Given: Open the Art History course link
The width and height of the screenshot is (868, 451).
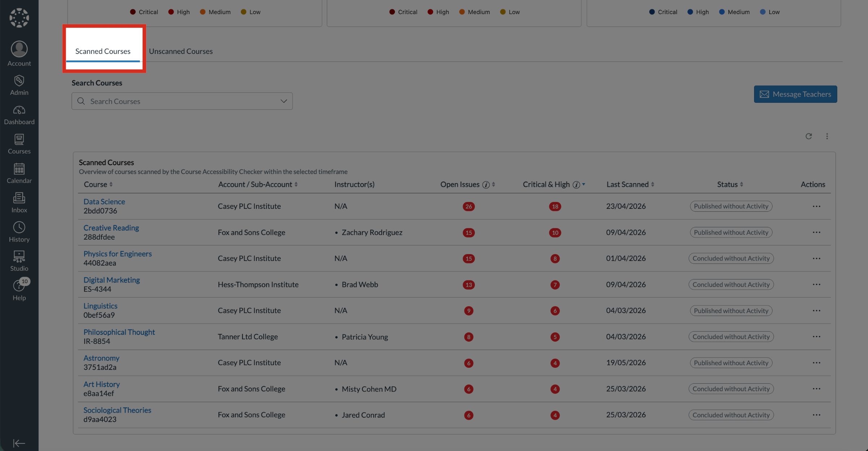Looking at the screenshot, I should pyautogui.click(x=101, y=384).
